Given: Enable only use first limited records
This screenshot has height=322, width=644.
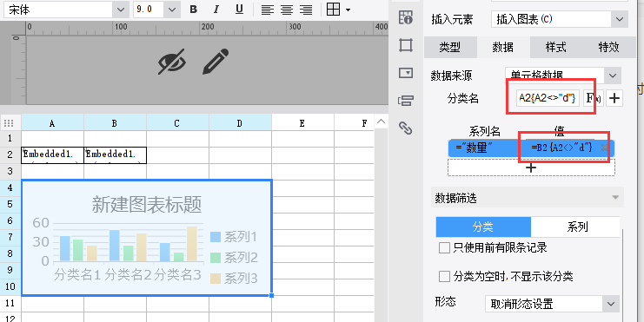Looking at the screenshot, I should pyautogui.click(x=444, y=247).
